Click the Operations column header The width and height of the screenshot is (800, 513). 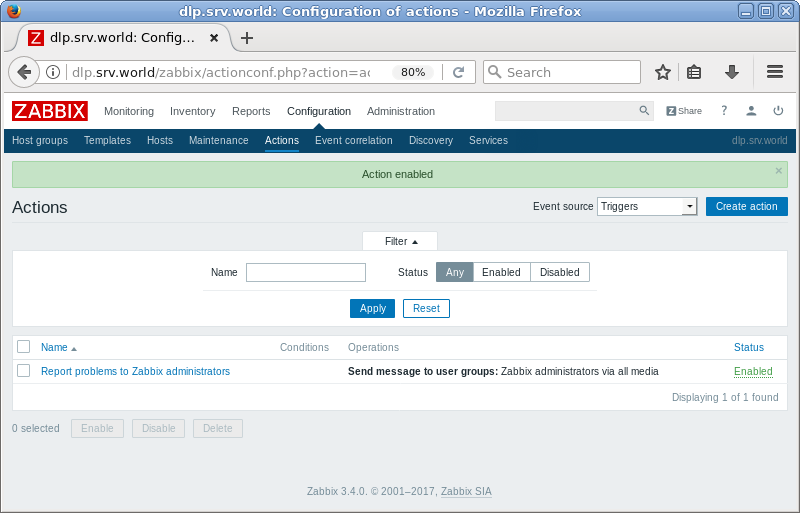[373, 347]
